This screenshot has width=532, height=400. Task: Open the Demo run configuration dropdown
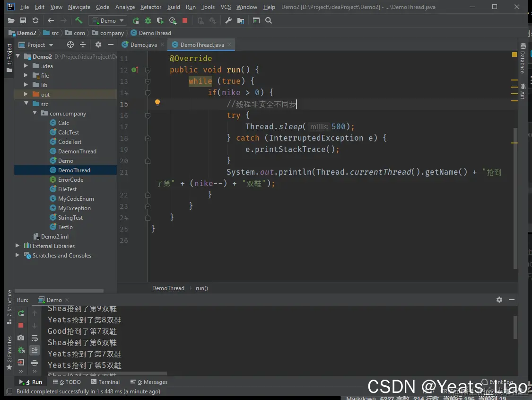coord(107,21)
